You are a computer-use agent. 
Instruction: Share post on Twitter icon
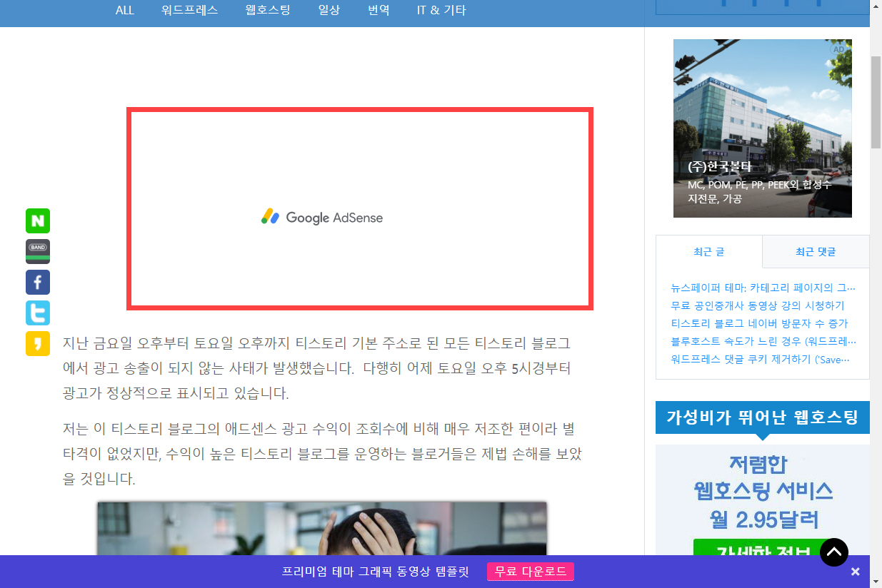pyautogui.click(x=38, y=313)
